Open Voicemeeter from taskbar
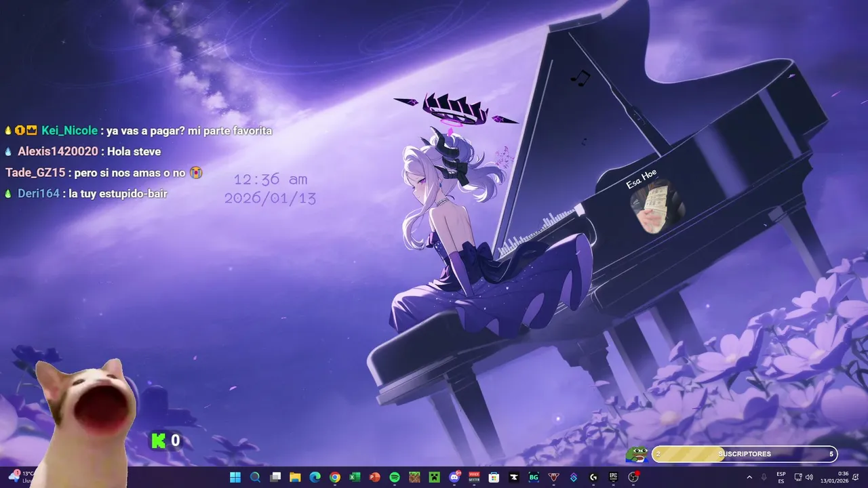 click(474, 477)
